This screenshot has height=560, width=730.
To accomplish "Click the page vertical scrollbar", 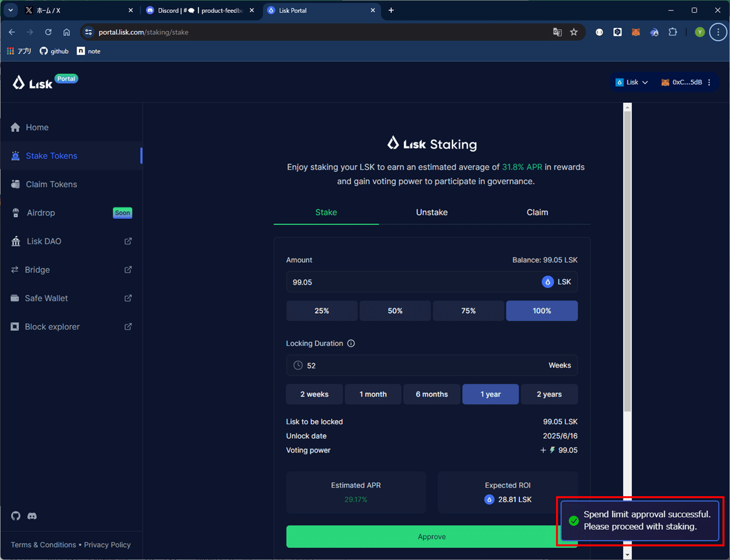I will tap(628, 261).
